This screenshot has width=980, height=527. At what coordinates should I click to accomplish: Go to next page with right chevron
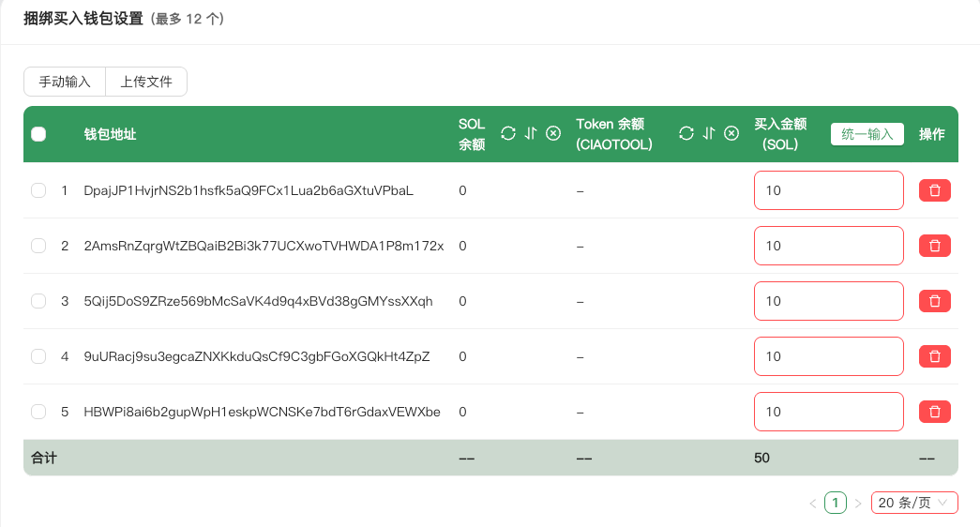[x=857, y=504]
